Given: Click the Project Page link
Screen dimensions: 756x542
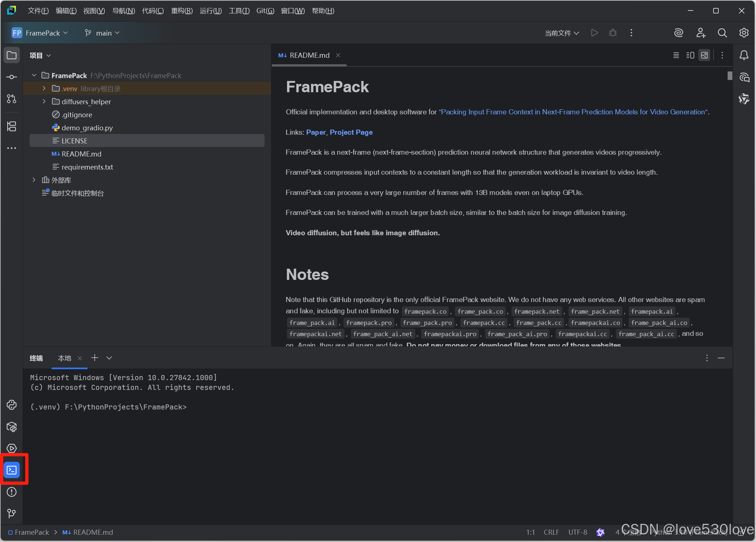Looking at the screenshot, I should click(351, 132).
